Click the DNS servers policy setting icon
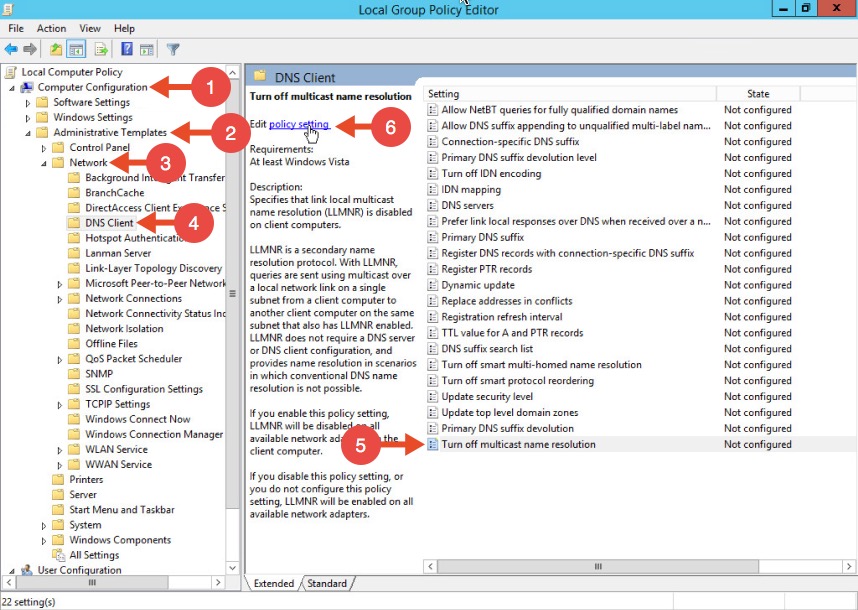858x610 pixels. [x=433, y=206]
